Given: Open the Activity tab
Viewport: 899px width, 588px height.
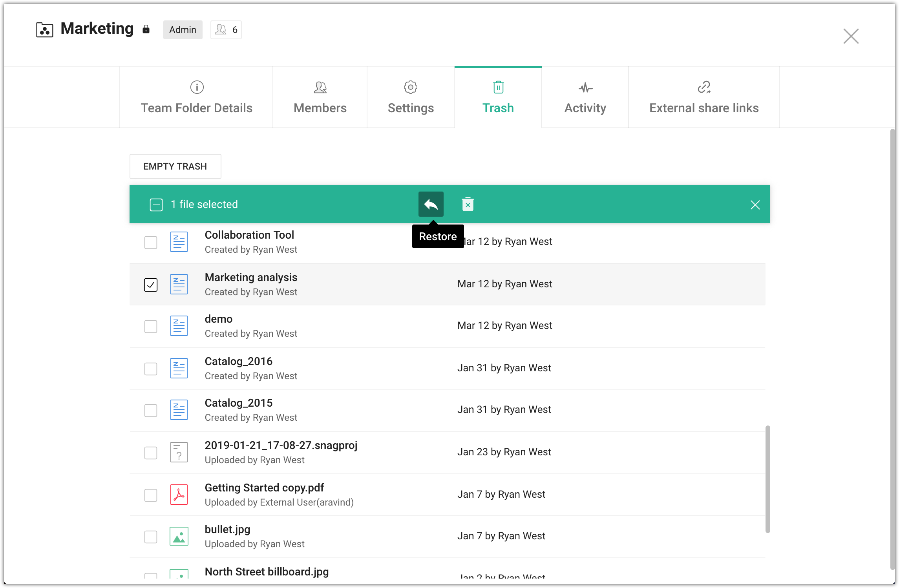Looking at the screenshot, I should 585,97.
